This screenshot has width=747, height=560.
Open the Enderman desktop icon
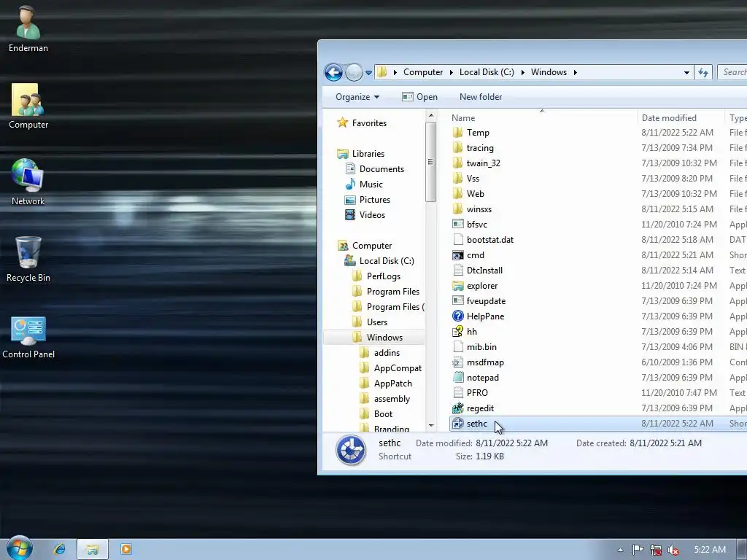28,28
